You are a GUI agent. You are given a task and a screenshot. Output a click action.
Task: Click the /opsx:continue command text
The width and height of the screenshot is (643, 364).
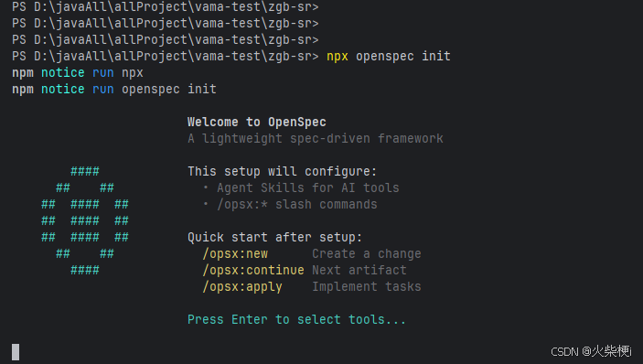pos(253,270)
